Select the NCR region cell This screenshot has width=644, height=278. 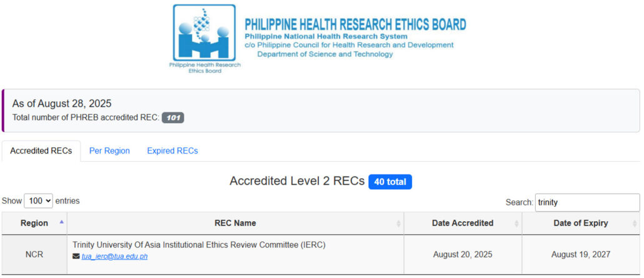pos(34,254)
